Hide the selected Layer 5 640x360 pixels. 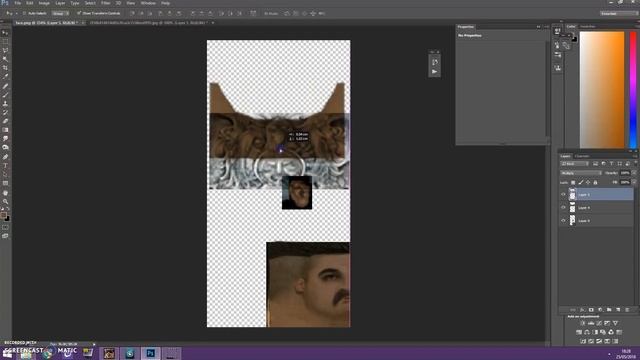(563, 194)
